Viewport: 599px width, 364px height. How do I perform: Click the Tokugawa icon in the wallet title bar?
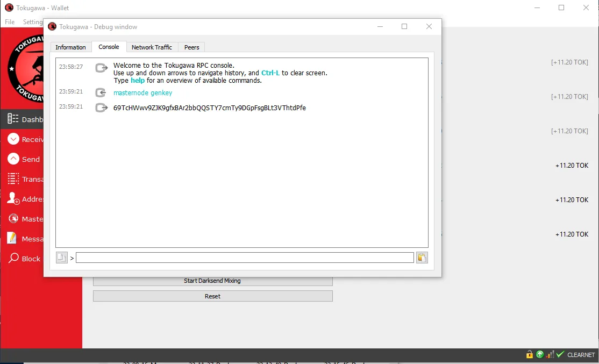pos(9,8)
